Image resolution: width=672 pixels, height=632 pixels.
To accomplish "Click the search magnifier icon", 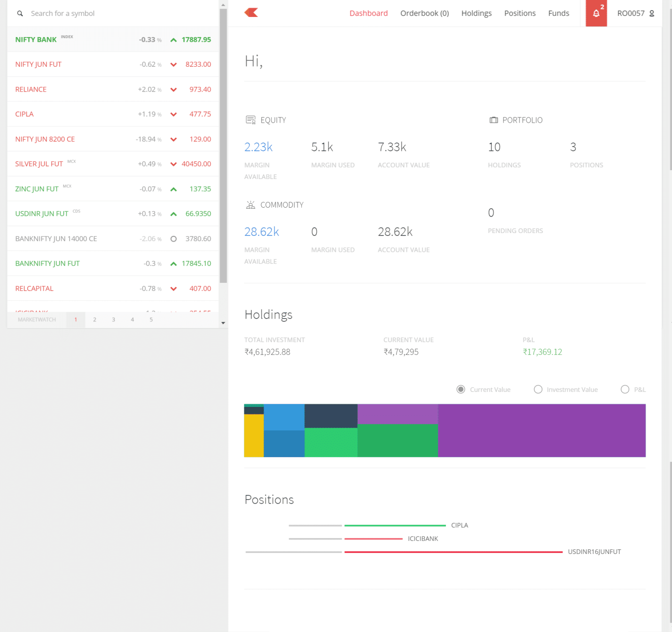I will point(20,14).
